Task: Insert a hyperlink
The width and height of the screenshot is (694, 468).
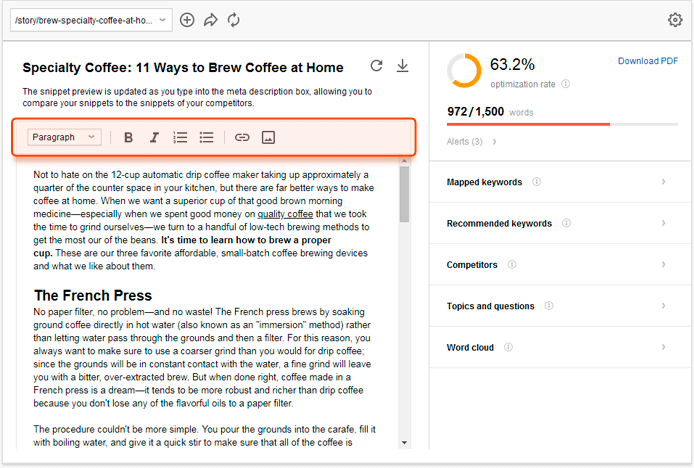Action: (x=242, y=137)
